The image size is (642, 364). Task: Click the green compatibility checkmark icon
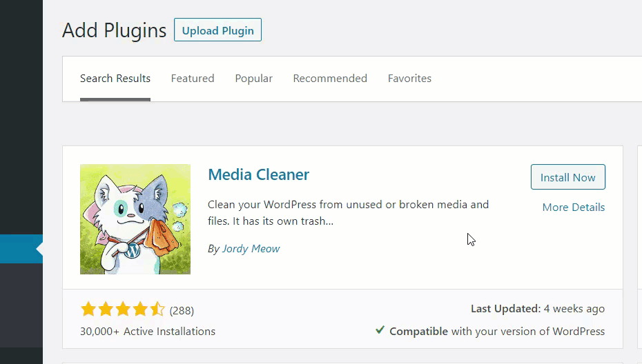380,330
